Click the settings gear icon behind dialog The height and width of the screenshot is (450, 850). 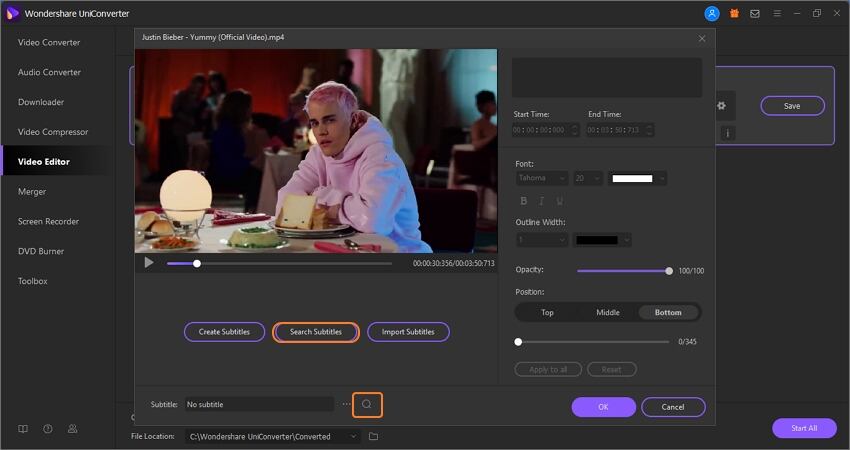click(x=722, y=106)
